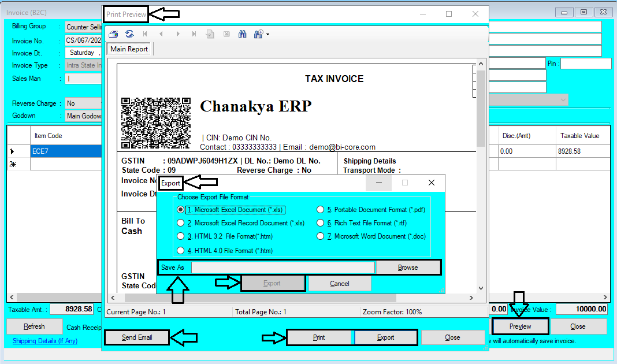Switch to the Main Report tab
The height and width of the screenshot is (364, 617).
129,49
